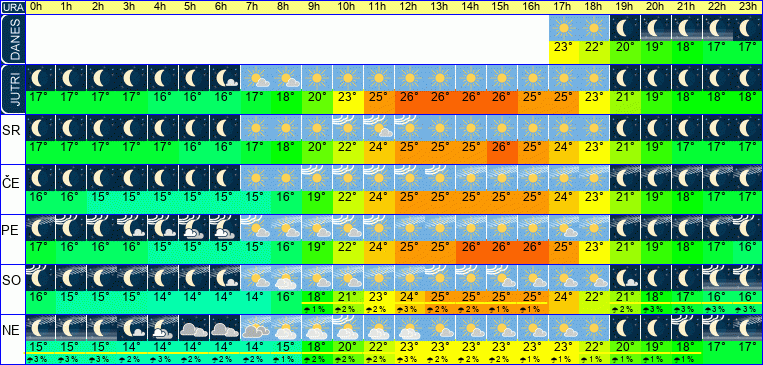Click the windy cloudy moon icon for PE 5h

(x=194, y=227)
